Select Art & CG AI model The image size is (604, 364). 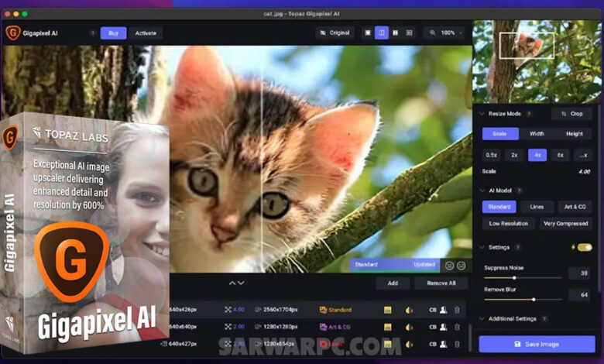tap(575, 207)
